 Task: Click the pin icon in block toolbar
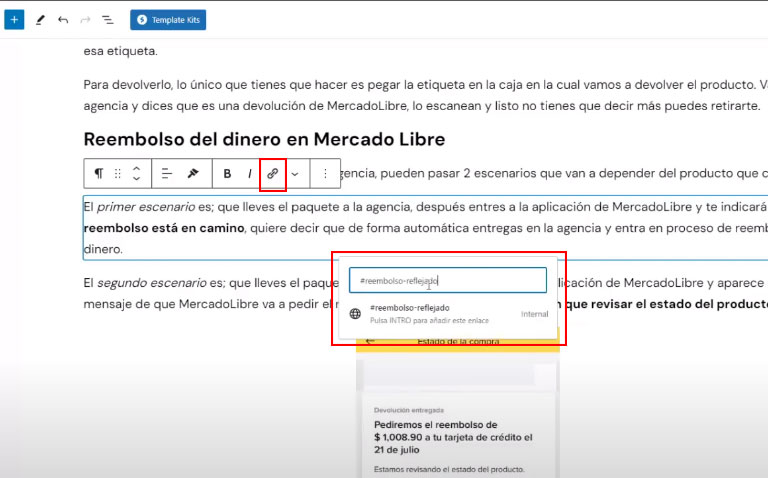coord(193,173)
